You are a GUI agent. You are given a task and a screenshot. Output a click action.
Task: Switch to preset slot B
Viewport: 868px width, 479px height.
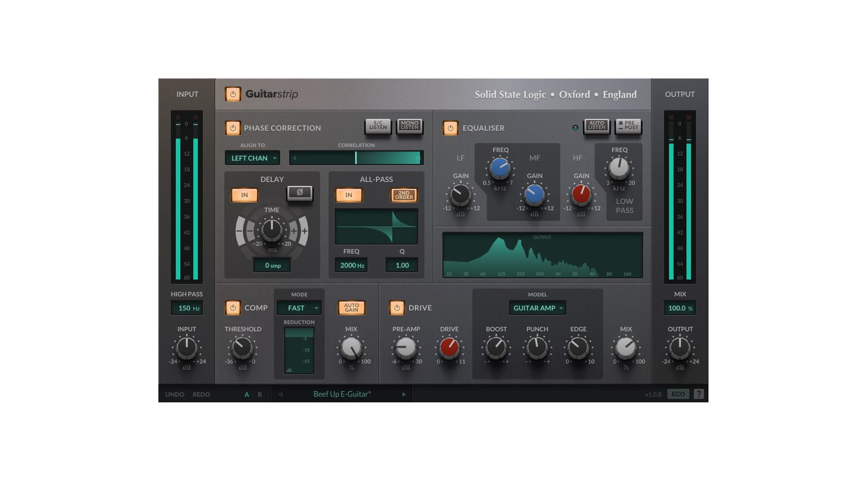click(x=259, y=394)
